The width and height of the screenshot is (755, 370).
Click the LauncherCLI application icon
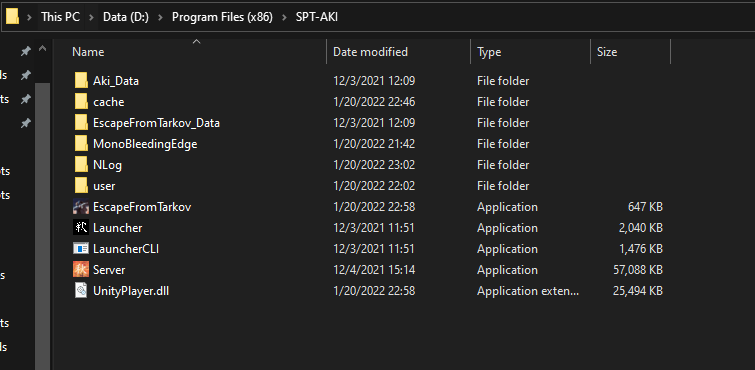81,249
